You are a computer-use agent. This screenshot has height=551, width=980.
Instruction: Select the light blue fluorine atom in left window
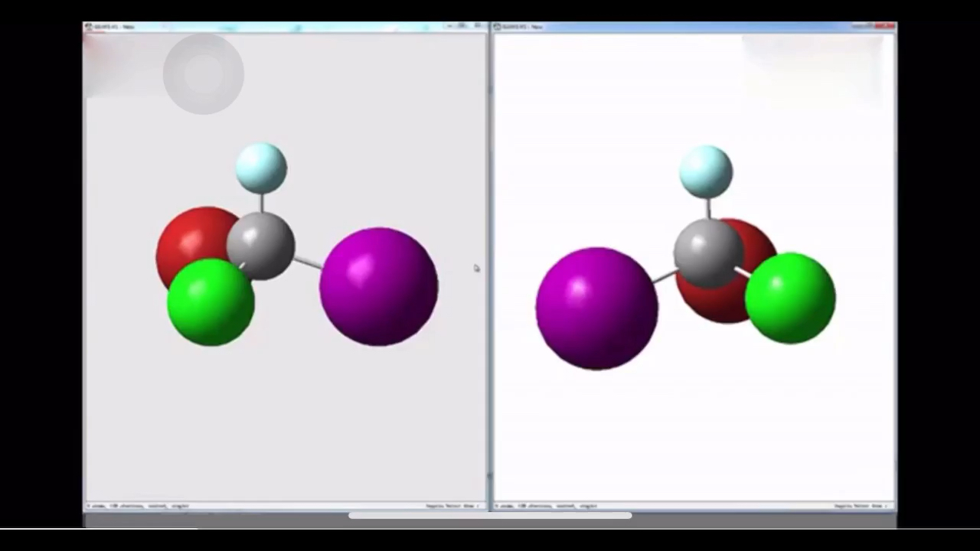(x=262, y=168)
